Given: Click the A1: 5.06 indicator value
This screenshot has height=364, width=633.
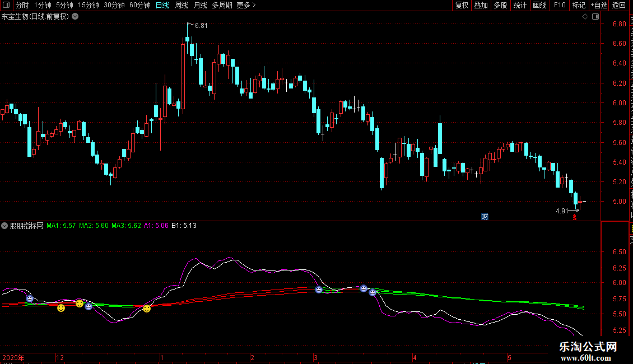Looking at the screenshot, I should pyautogui.click(x=156, y=226).
